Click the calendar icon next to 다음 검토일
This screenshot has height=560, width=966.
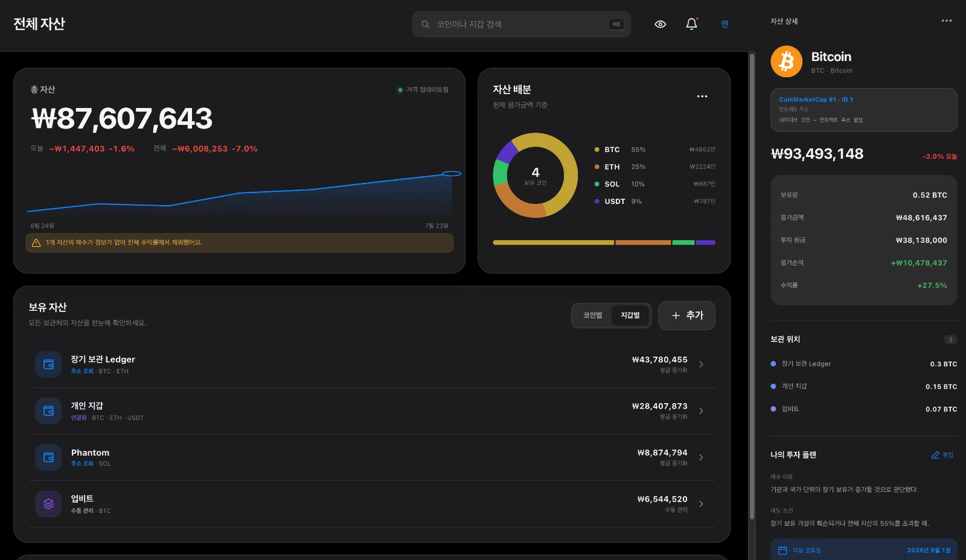(x=782, y=550)
